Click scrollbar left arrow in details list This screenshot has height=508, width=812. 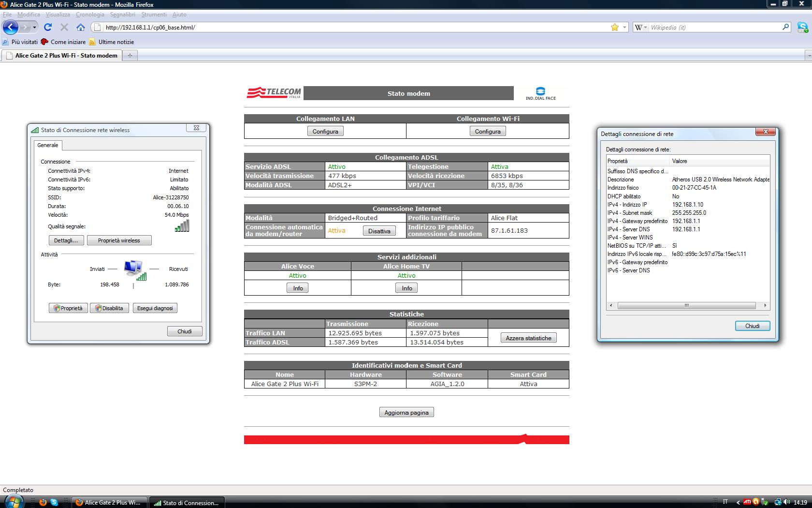pos(611,306)
